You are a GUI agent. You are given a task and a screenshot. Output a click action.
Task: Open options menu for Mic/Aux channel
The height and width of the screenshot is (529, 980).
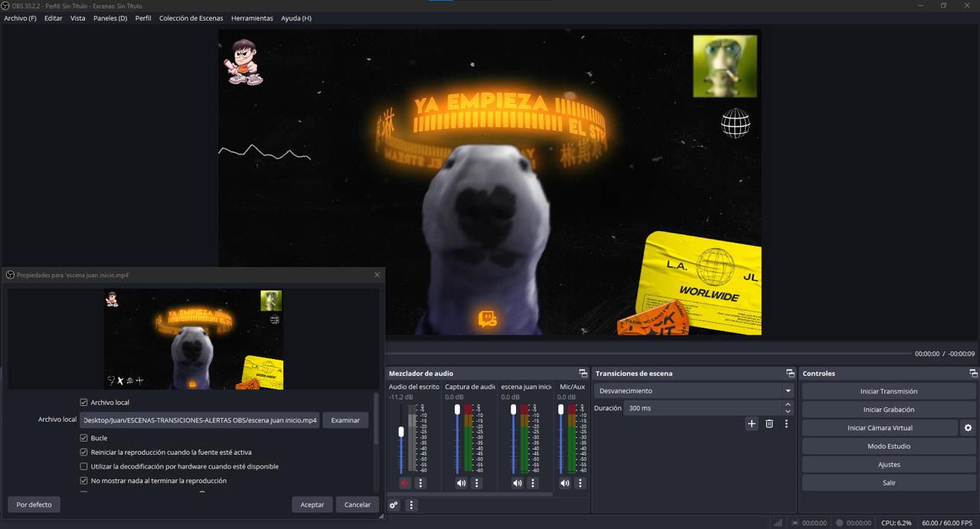coord(580,483)
